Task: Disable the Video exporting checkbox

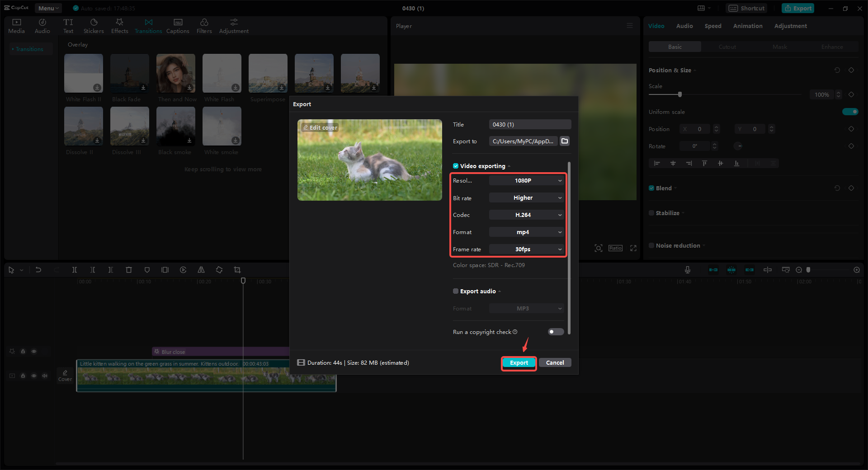Action: click(x=456, y=166)
